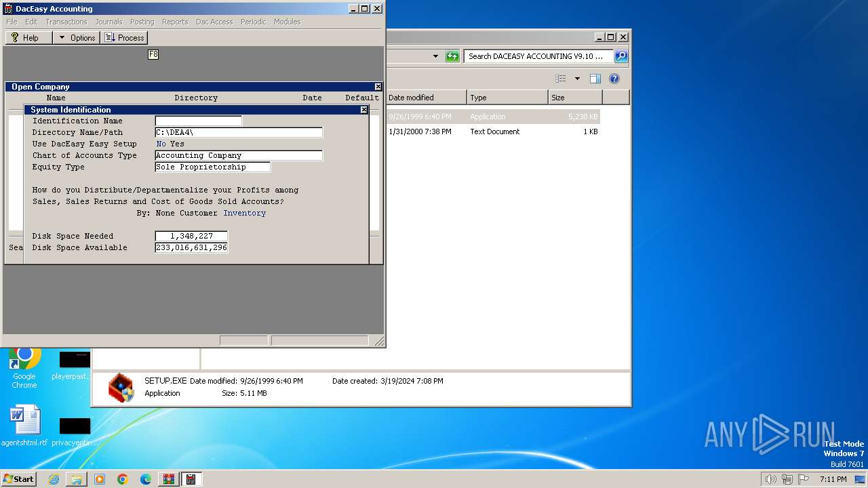Click the volume speaker tray icon
This screenshot has width=868, height=488.
tap(770, 479)
